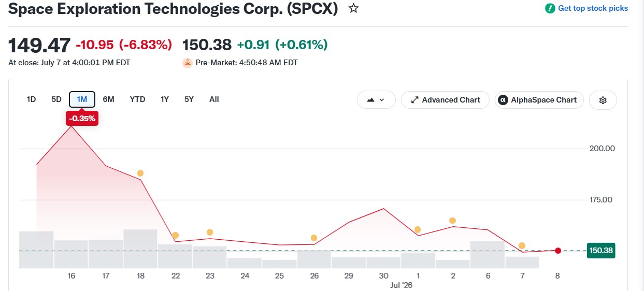This screenshot has width=644, height=291.
Task: Click the pre-market sunrise icon
Action: tap(188, 63)
